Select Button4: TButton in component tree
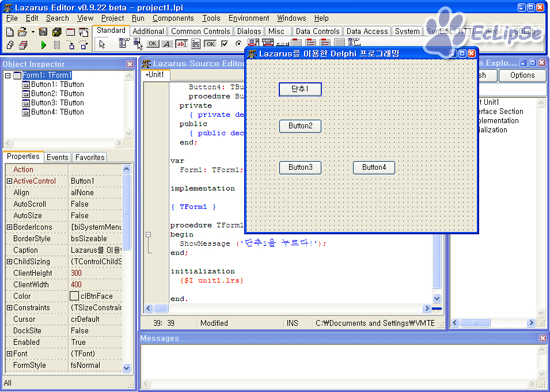 (x=57, y=112)
